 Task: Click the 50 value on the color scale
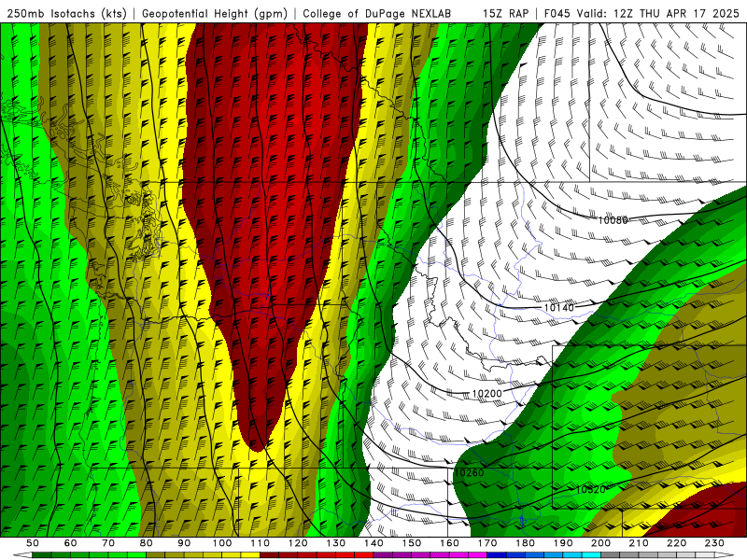pos(33,543)
